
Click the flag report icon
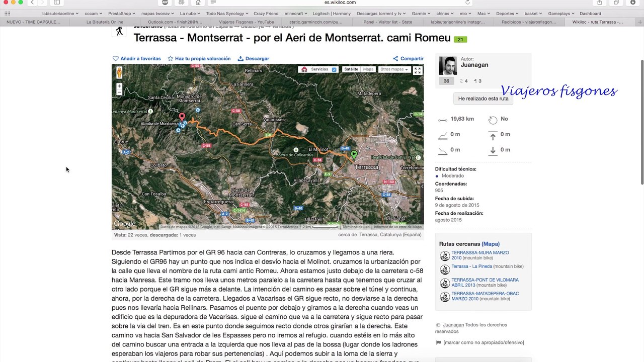438,342
